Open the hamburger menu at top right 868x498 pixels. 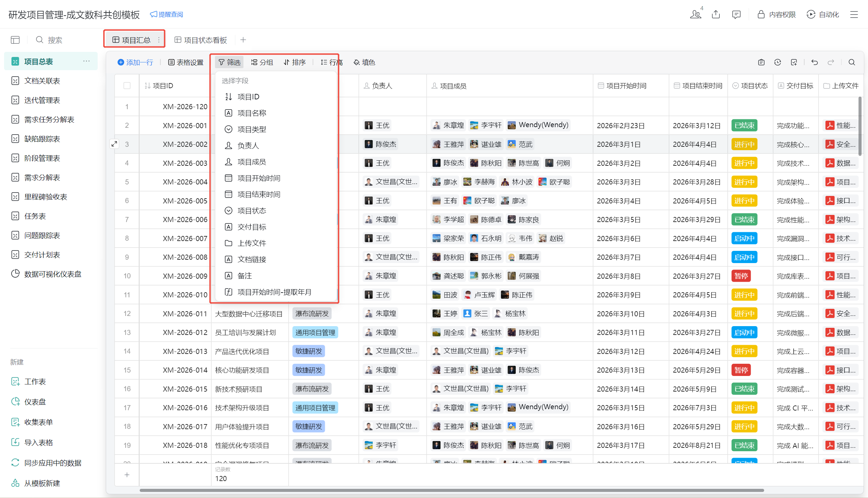pos(854,14)
